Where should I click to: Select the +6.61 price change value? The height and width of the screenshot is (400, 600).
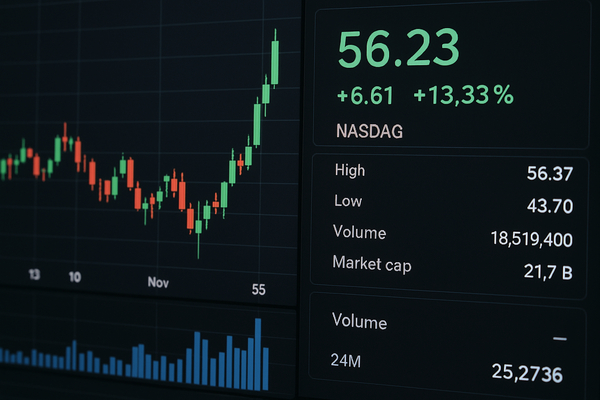pyautogui.click(x=365, y=96)
